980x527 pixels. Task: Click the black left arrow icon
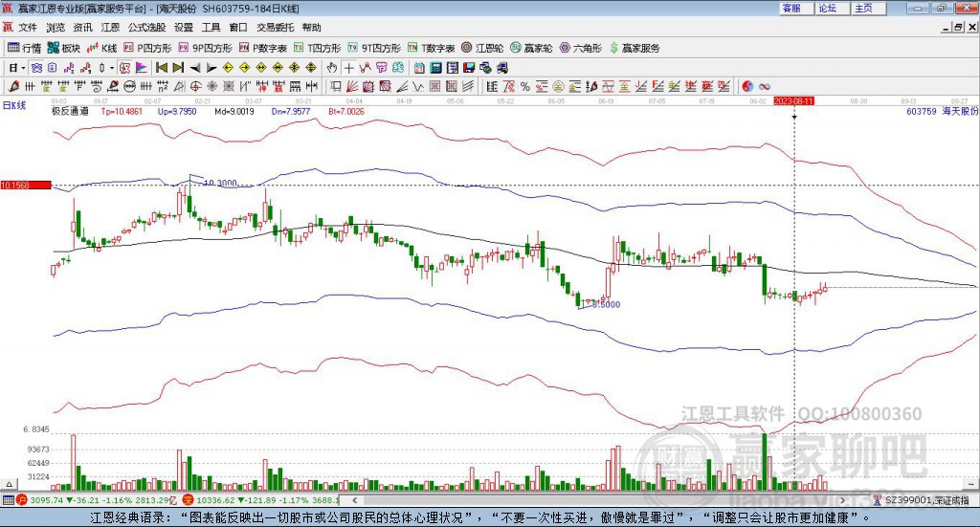[195, 68]
